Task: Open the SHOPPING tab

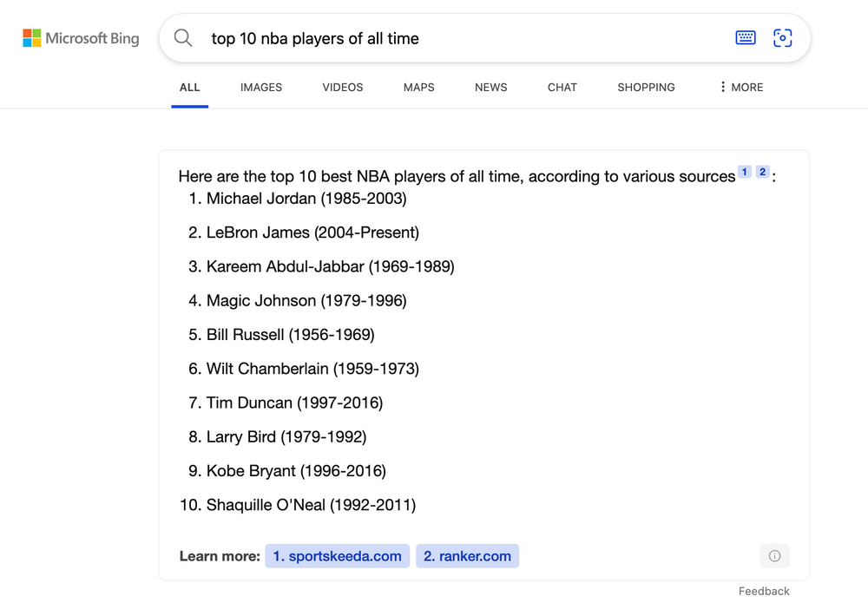Action: [x=646, y=87]
